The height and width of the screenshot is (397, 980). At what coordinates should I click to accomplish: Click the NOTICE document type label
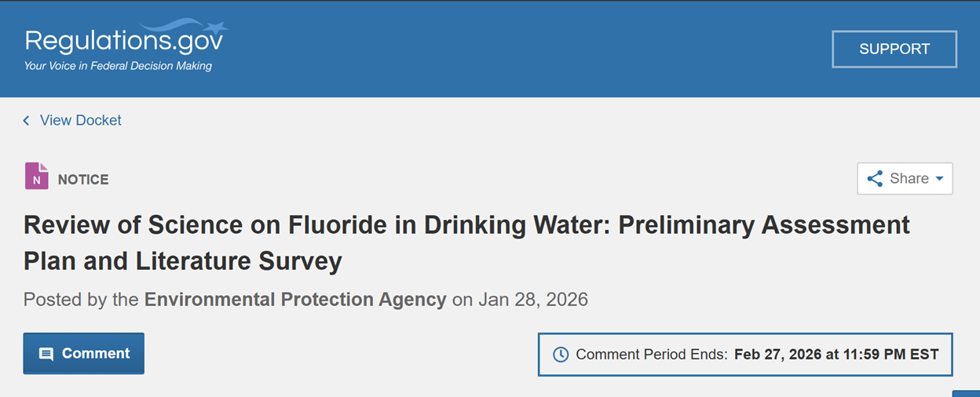(83, 180)
